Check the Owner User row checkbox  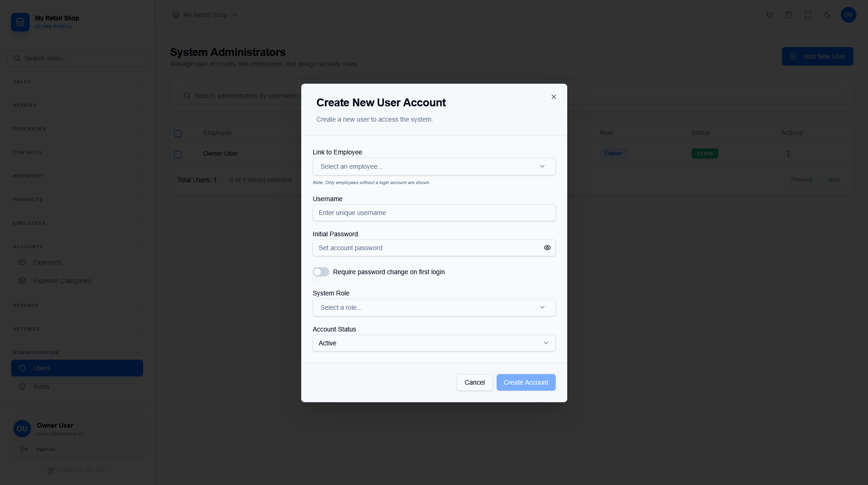coord(178,154)
